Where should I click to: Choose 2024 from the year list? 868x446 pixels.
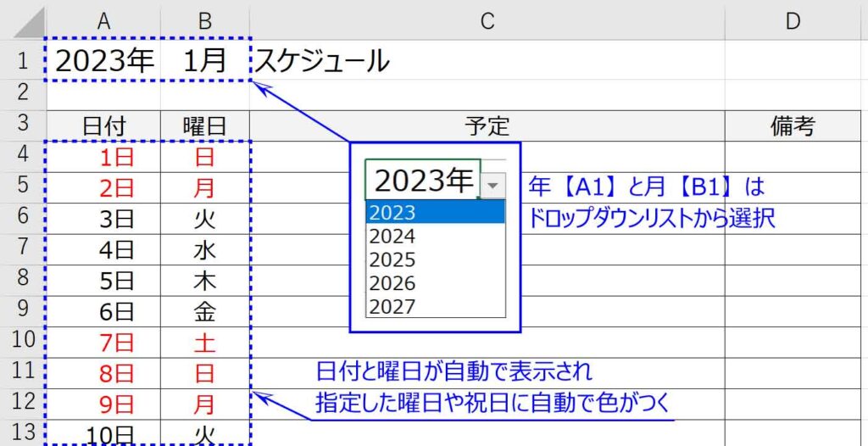pos(435,236)
